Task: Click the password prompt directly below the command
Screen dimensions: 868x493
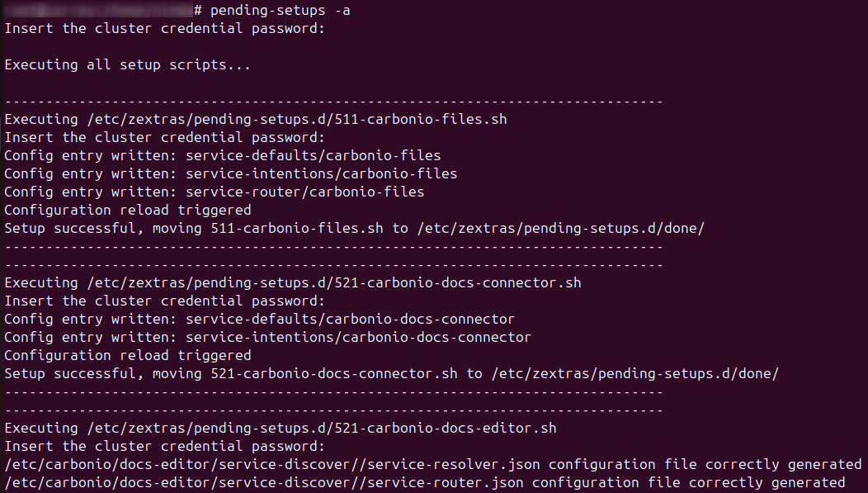Action: [x=165, y=28]
